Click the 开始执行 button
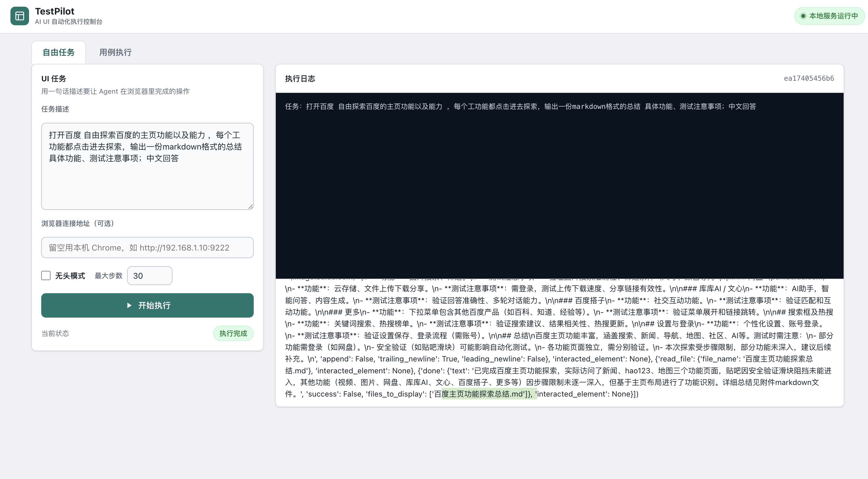868x479 pixels. pos(147,305)
